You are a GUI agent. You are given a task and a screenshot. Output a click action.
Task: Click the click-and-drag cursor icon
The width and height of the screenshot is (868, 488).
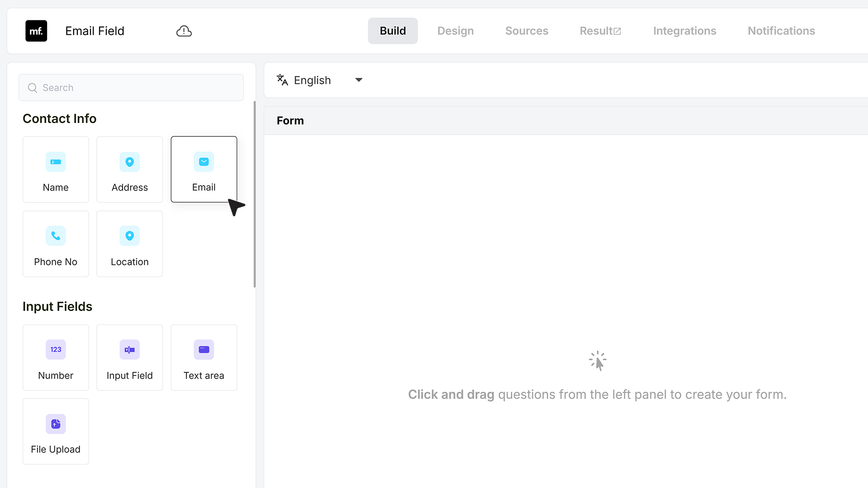coord(598,361)
